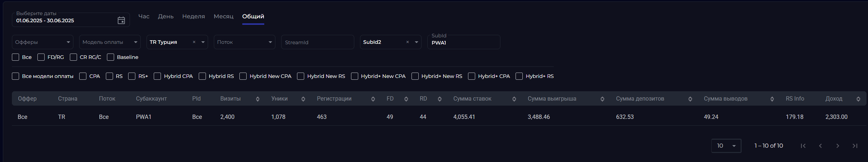Check the Hybrid New CPA checkbox
This screenshot has width=868, height=162.
(243, 76)
